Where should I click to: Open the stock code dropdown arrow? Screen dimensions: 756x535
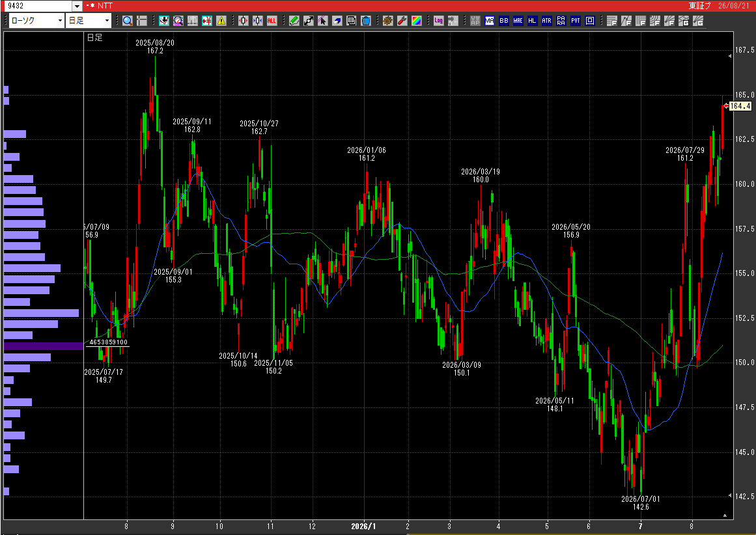point(77,6)
